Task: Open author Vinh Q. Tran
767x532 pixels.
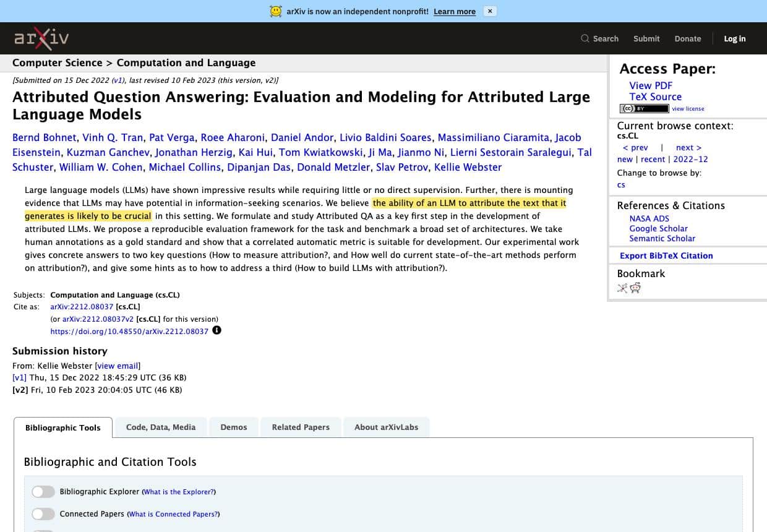Action: pos(113,137)
